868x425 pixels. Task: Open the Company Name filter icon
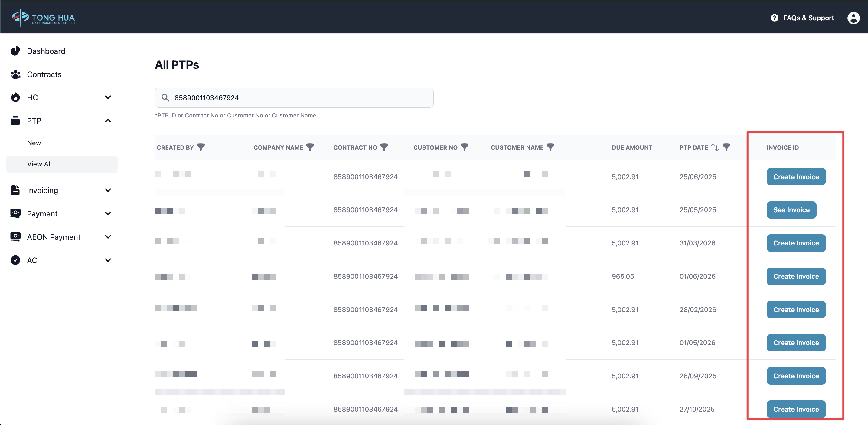[x=310, y=147]
